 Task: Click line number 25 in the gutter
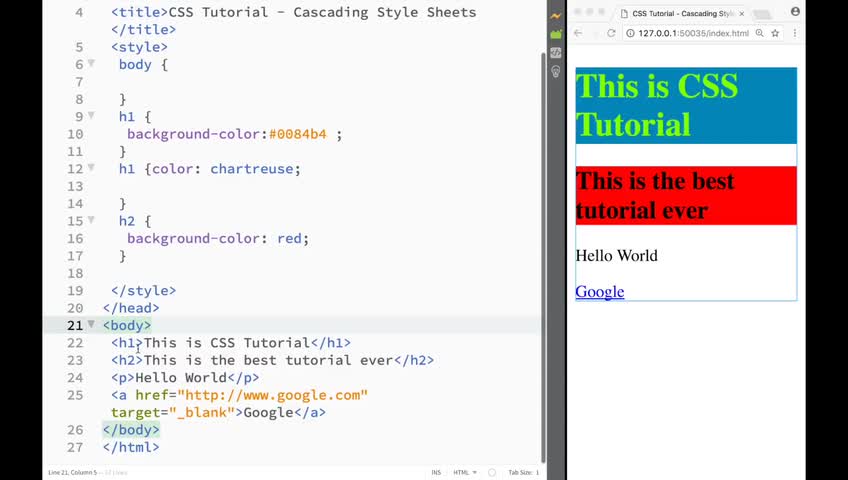pos(76,395)
